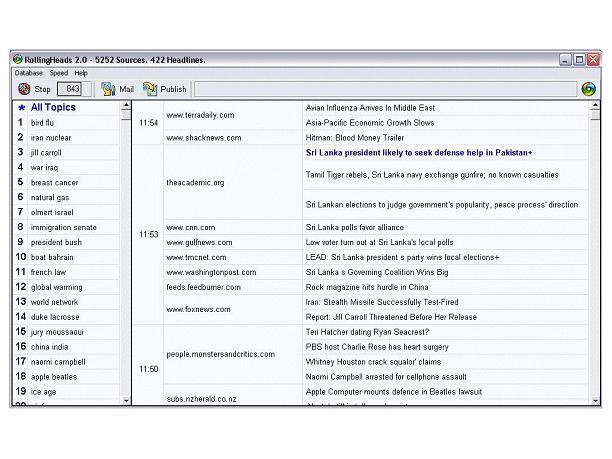Click the Publish icon in the toolbar
The height and width of the screenshot is (459, 612).
tap(150, 89)
